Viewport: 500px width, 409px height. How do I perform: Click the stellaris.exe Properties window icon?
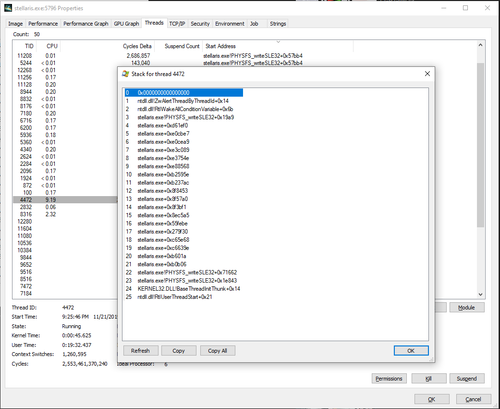tap(8, 8)
